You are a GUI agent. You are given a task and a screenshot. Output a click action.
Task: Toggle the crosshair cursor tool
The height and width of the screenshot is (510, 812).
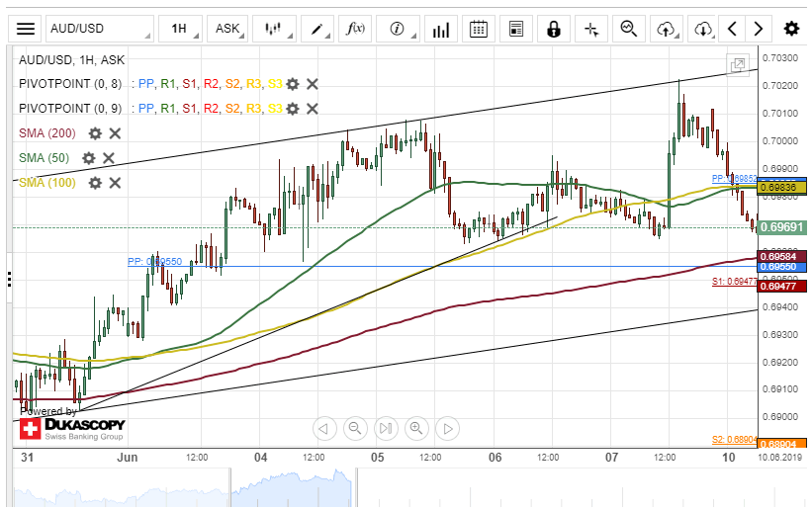591,29
